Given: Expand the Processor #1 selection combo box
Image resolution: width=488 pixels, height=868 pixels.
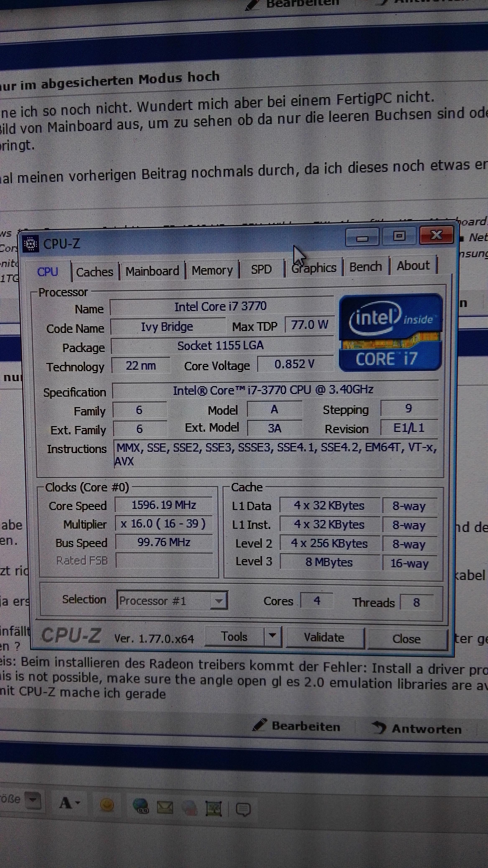Looking at the screenshot, I should [219, 601].
